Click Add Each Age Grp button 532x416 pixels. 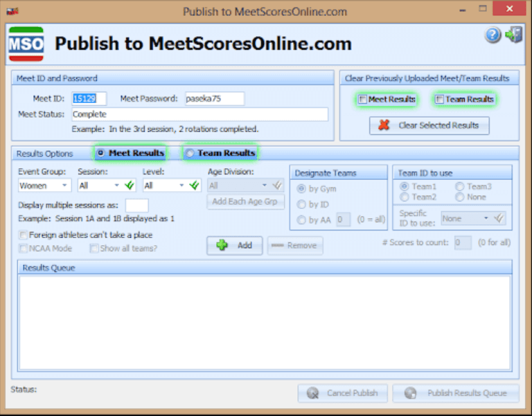[245, 201]
